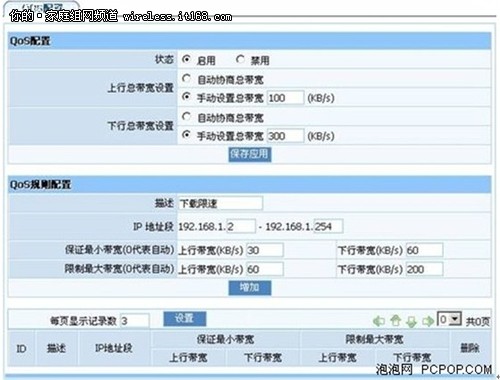500x380 pixels.
Task: Click the 删除 table column header
Action: click(x=470, y=348)
